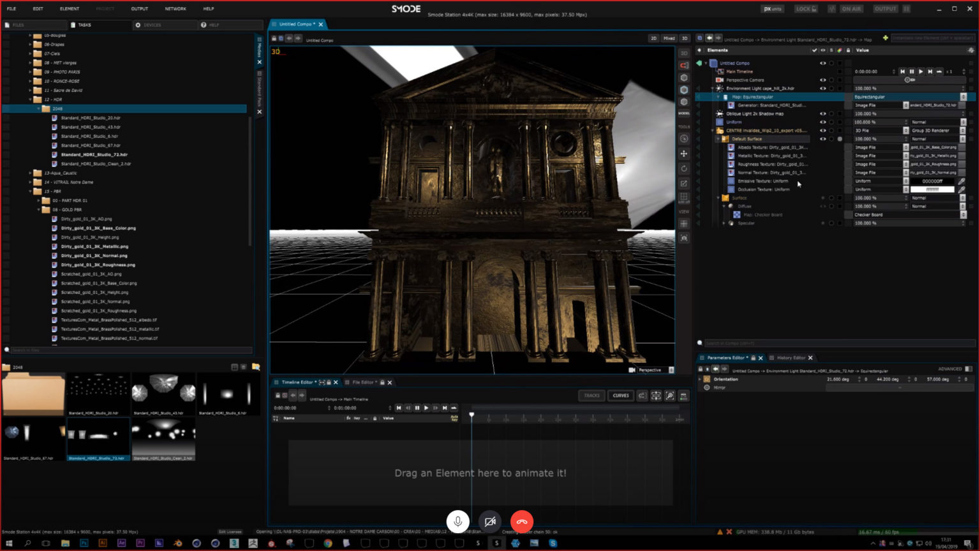This screenshot has width=980, height=551.
Task: Open the FILE menu
Action: [x=11, y=9]
